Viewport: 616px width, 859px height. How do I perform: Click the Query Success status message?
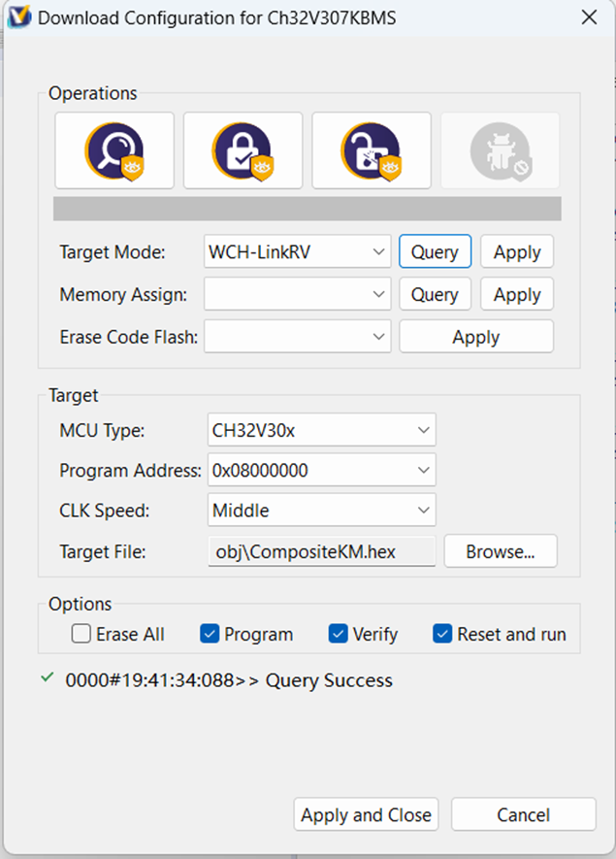[229, 679]
